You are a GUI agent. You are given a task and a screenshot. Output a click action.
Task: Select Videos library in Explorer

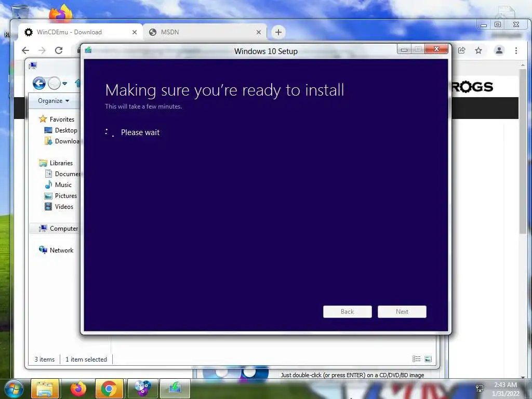pyautogui.click(x=59, y=207)
